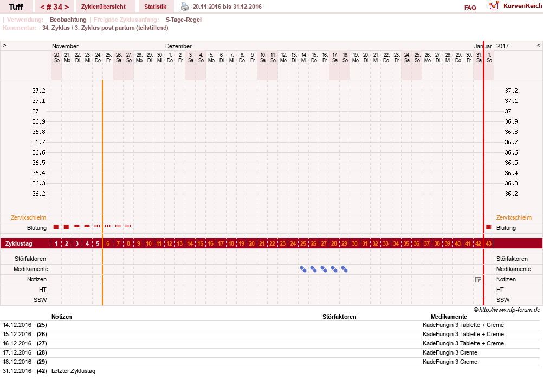Open the FAQ link
The height and width of the screenshot is (392, 543).
pyautogui.click(x=470, y=8)
